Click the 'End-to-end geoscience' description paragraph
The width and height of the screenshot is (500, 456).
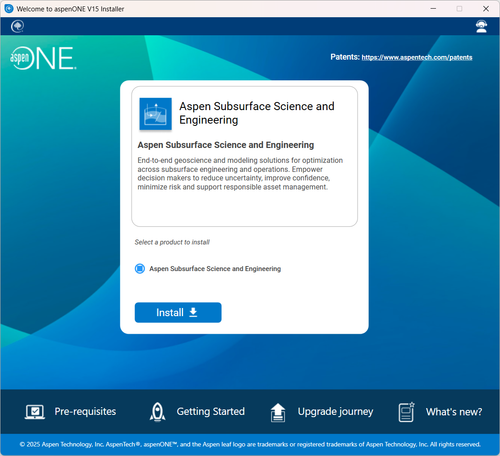(x=240, y=174)
